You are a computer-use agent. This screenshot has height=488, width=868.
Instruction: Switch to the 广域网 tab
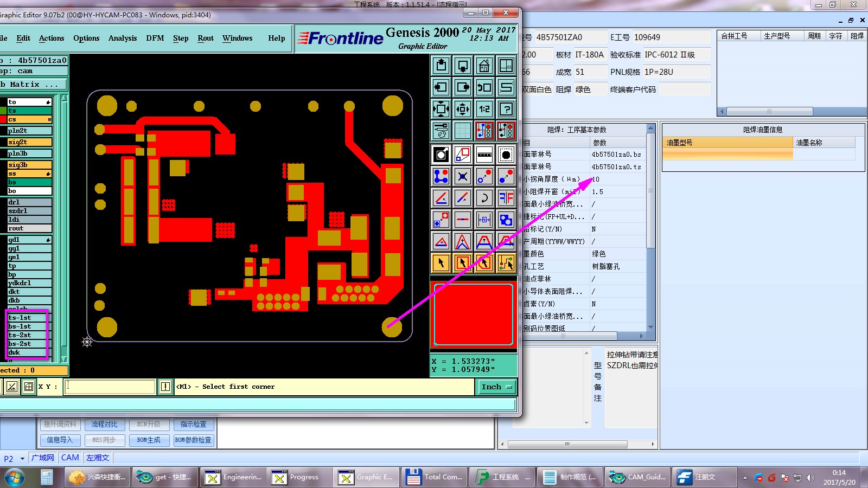pos(43,458)
